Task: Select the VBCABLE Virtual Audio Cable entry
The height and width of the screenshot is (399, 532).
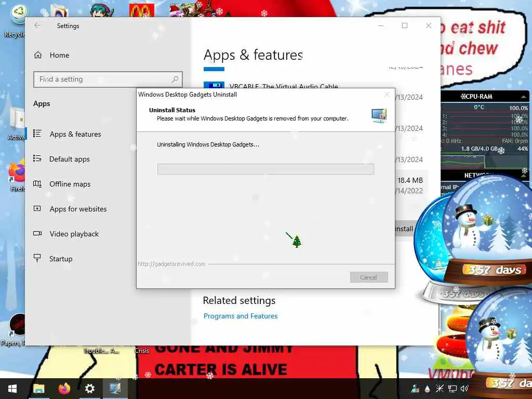Action: [x=284, y=86]
